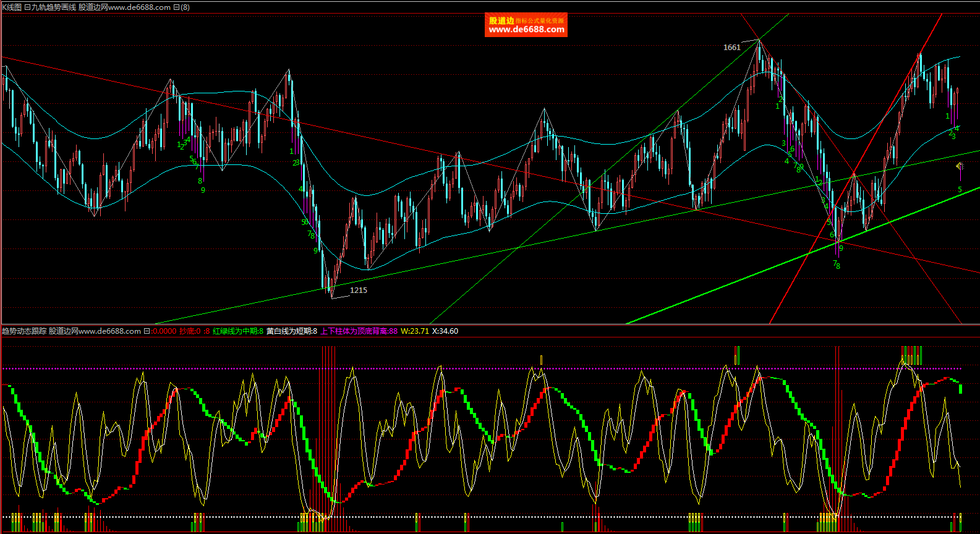Toggle the box icon after 趋势动态跟踪 www.de6688.com

(147, 331)
